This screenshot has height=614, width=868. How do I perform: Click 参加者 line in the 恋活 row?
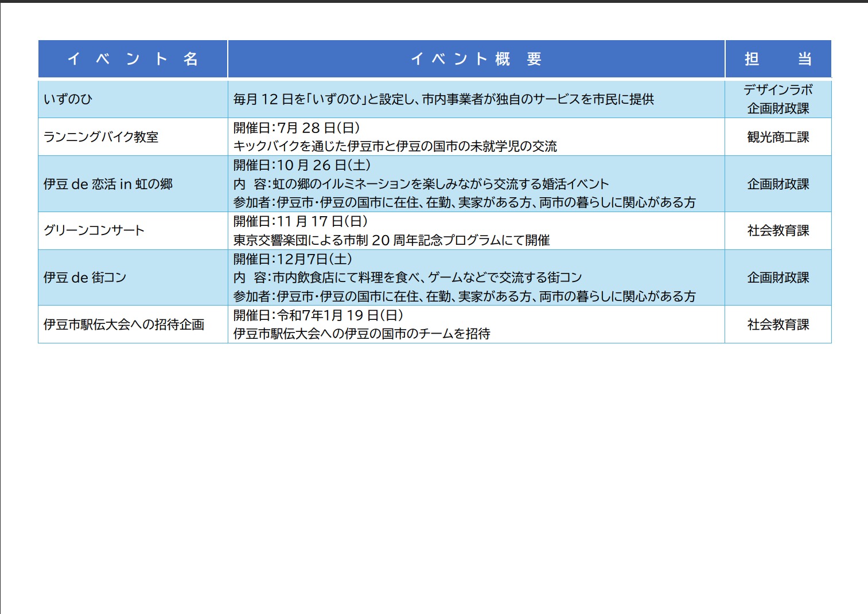pos(464,202)
